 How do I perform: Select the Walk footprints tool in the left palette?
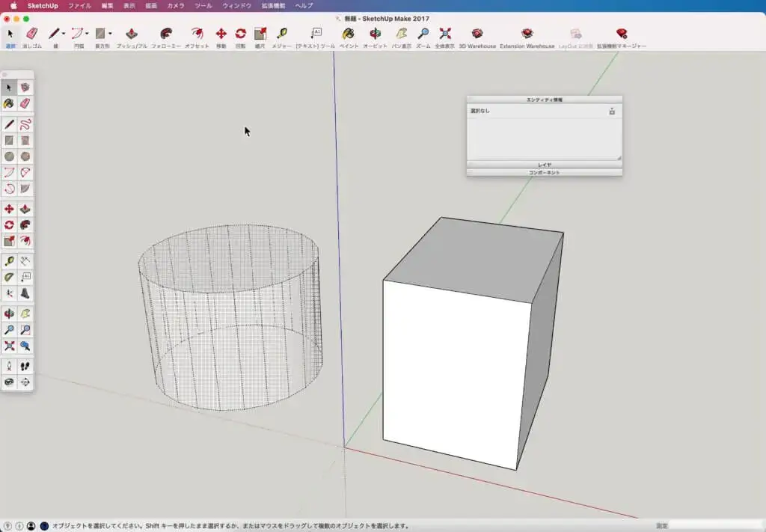(x=25, y=366)
